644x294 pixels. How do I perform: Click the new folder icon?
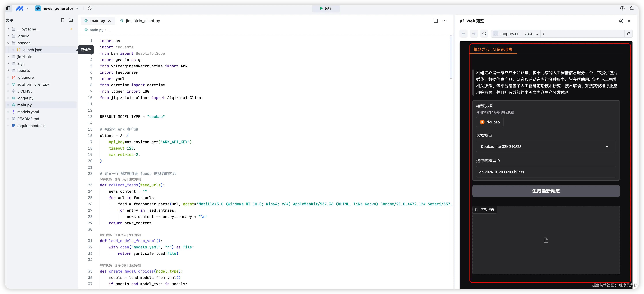pyautogui.click(x=71, y=20)
